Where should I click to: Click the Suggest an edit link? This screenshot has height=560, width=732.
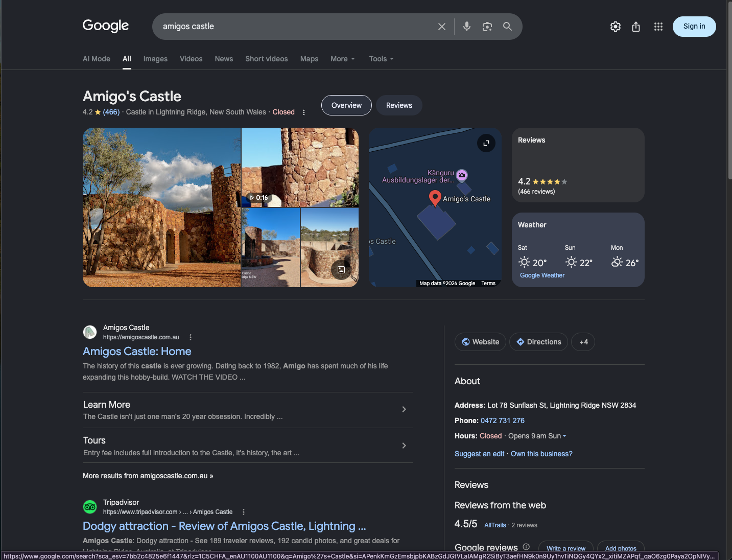pos(479,454)
